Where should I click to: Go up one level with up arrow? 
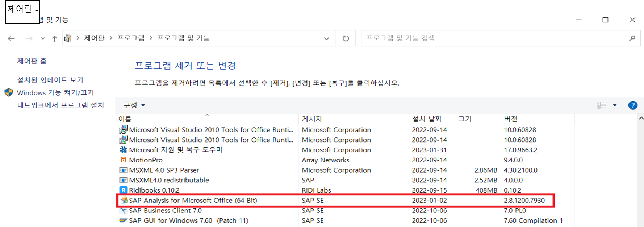pyautogui.click(x=54, y=38)
